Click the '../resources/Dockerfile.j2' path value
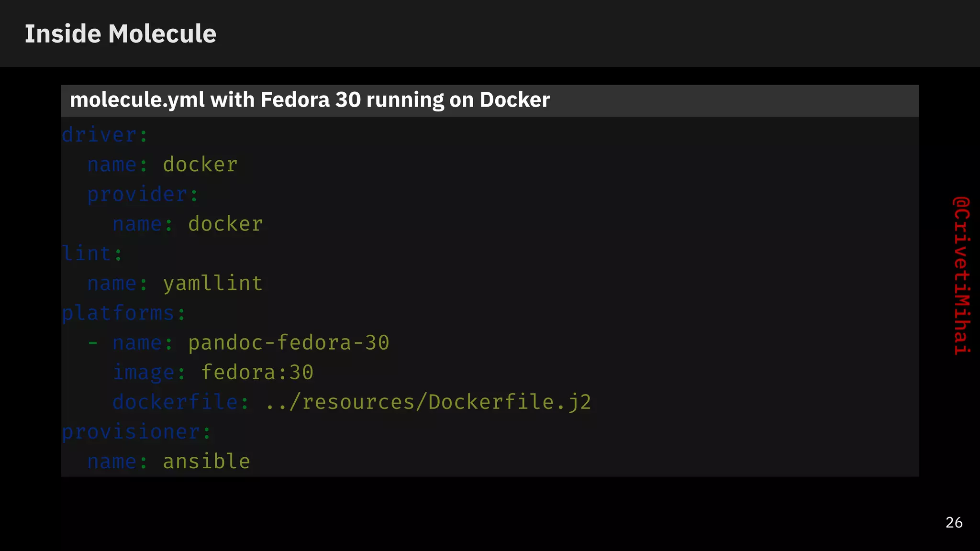The height and width of the screenshot is (551, 980). click(428, 402)
